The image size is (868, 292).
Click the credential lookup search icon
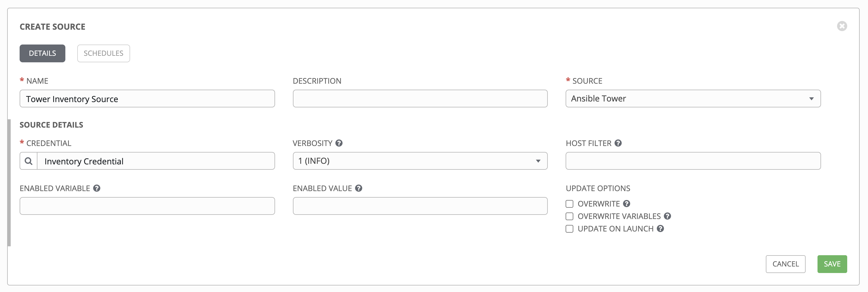29,161
